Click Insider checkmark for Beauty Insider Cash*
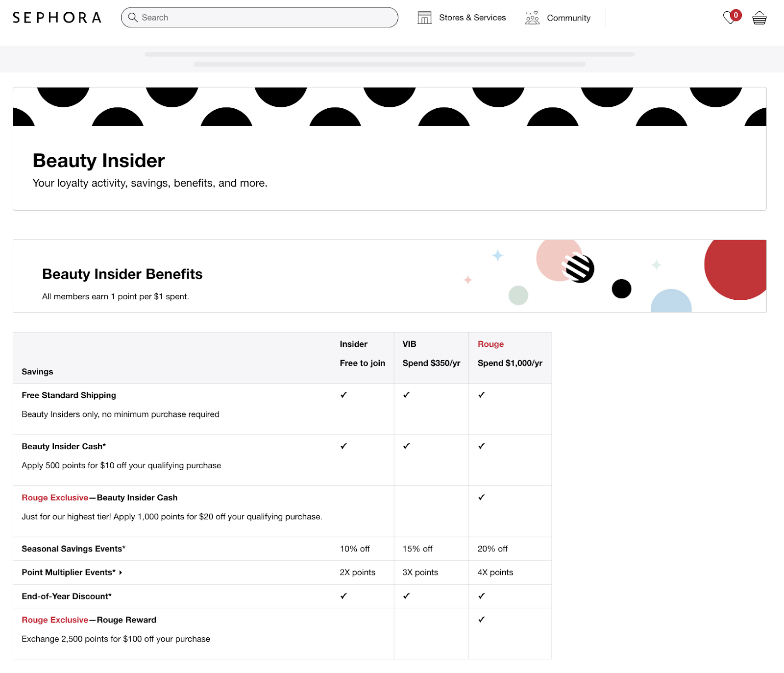 (343, 446)
